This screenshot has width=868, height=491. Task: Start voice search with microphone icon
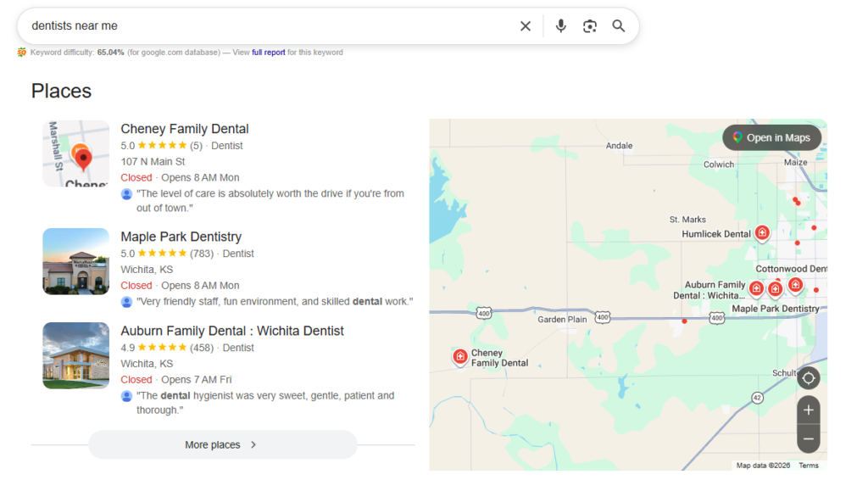tap(561, 26)
